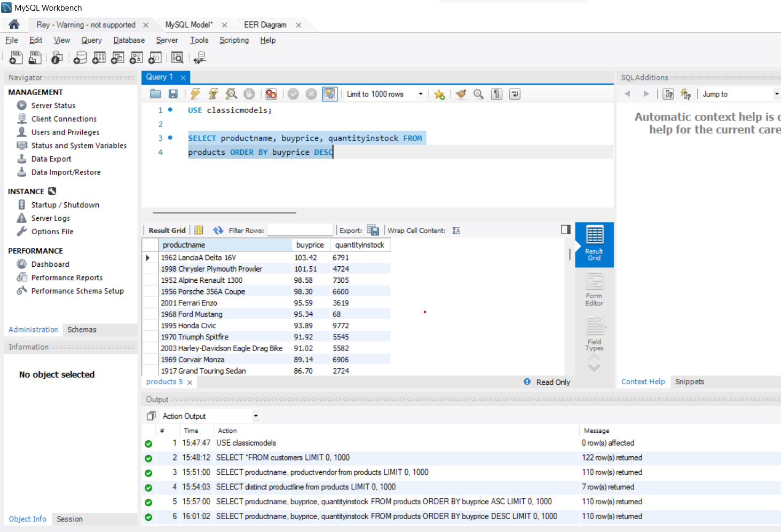Image resolution: width=781 pixels, height=532 pixels.
Task: Export the recordset to a file
Action: pyautogui.click(x=373, y=230)
